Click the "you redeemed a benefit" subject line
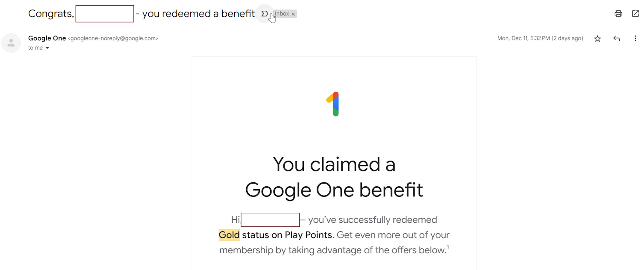Image resolution: width=644 pixels, height=270 pixels. 198,14
